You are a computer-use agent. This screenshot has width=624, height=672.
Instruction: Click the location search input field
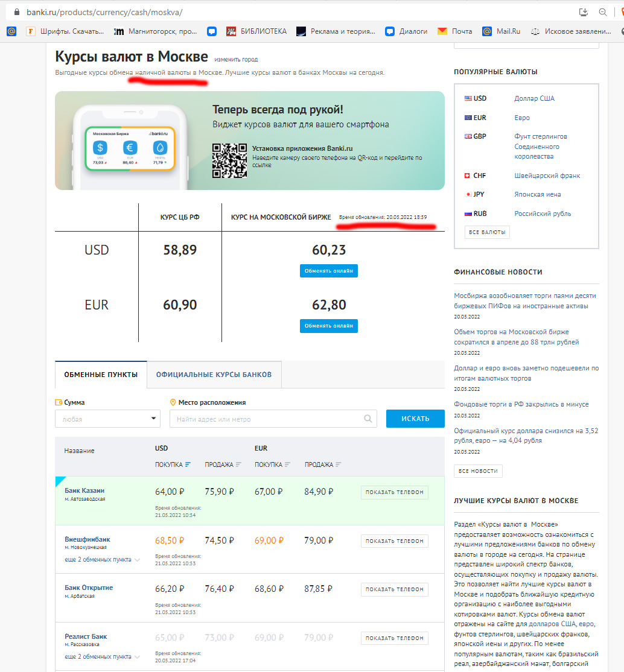coord(273,419)
